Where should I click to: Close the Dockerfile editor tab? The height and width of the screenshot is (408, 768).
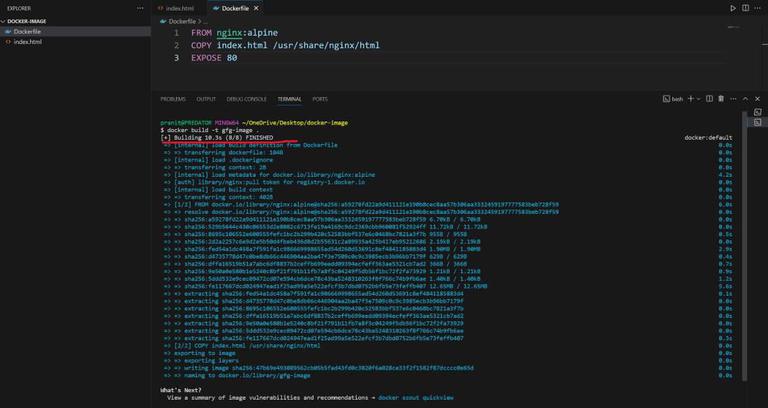click(x=256, y=8)
